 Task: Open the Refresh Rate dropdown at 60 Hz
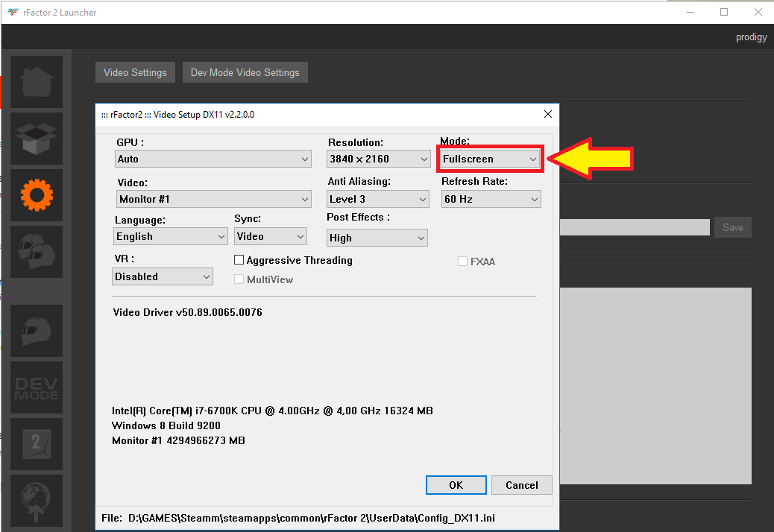tap(491, 199)
